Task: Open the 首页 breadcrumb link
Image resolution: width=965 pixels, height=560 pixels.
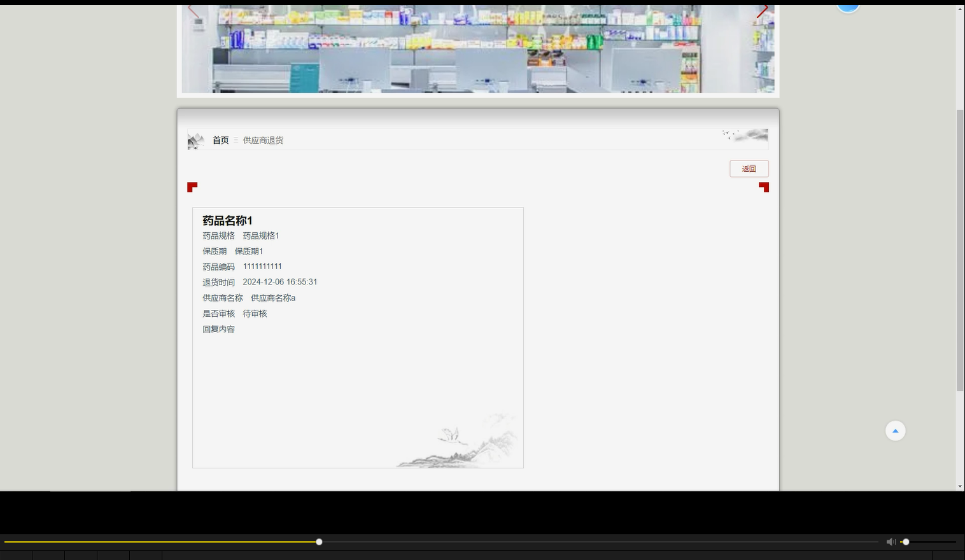Action: tap(220, 140)
